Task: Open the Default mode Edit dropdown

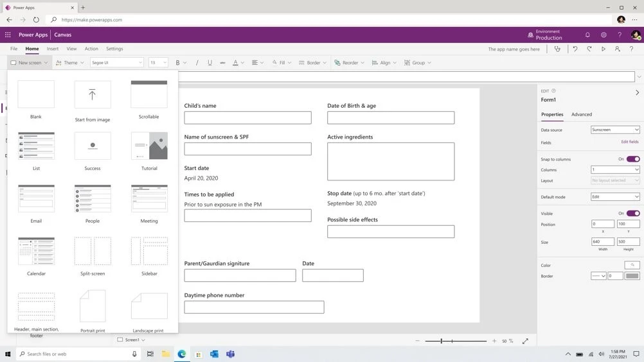Action: [615, 197]
